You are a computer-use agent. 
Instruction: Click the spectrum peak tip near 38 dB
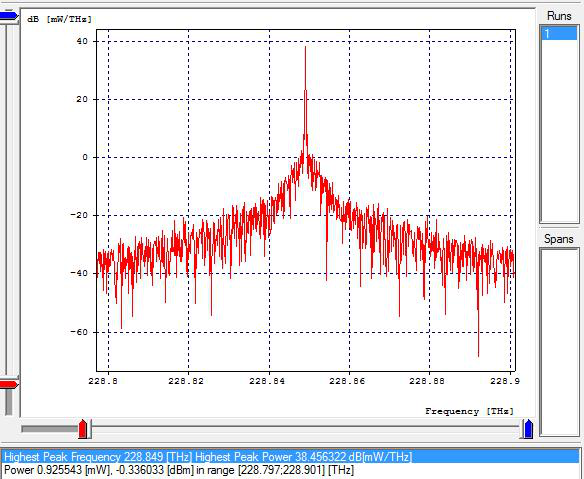305,47
